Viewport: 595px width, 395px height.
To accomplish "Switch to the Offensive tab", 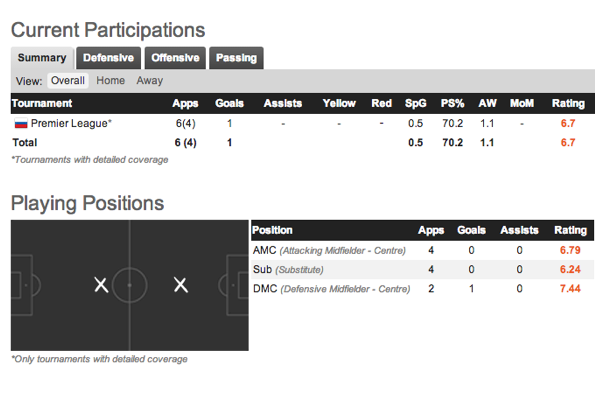I will click(175, 58).
